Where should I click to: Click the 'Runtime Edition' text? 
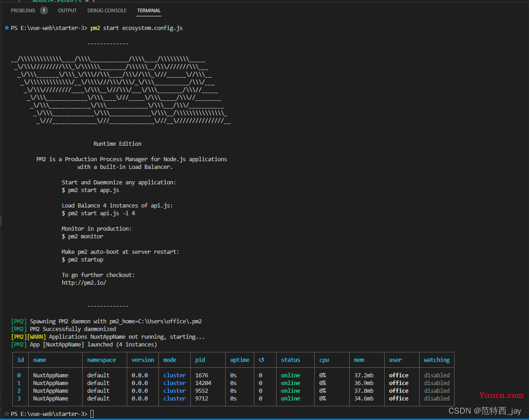click(x=118, y=144)
